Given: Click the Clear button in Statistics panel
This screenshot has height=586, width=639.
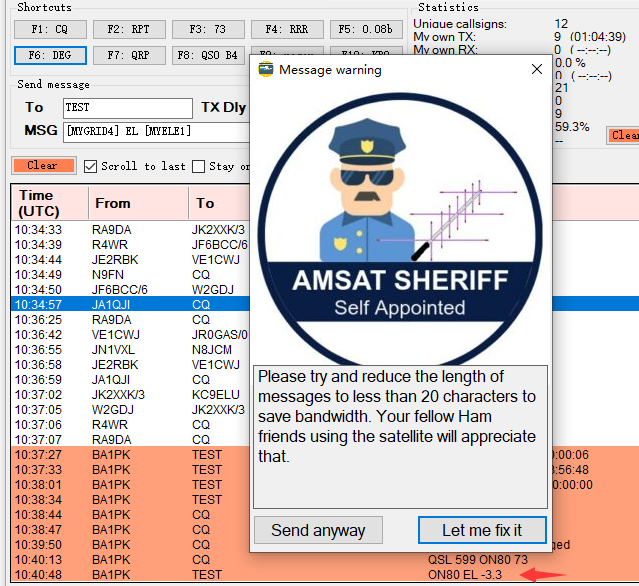Looking at the screenshot, I should point(624,135).
